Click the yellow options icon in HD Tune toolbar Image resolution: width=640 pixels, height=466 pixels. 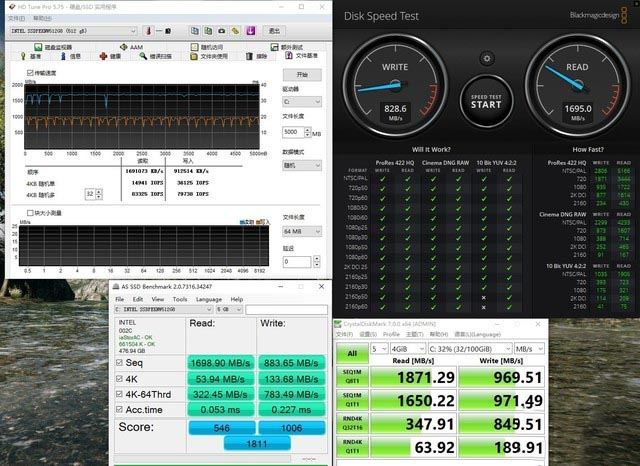click(x=236, y=31)
